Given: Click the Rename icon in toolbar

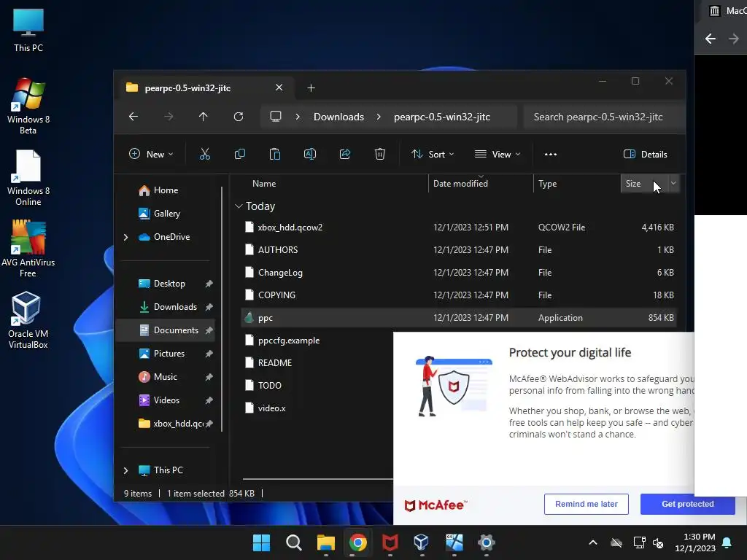Looking at the screenshot, I should [x=309, y=154].
